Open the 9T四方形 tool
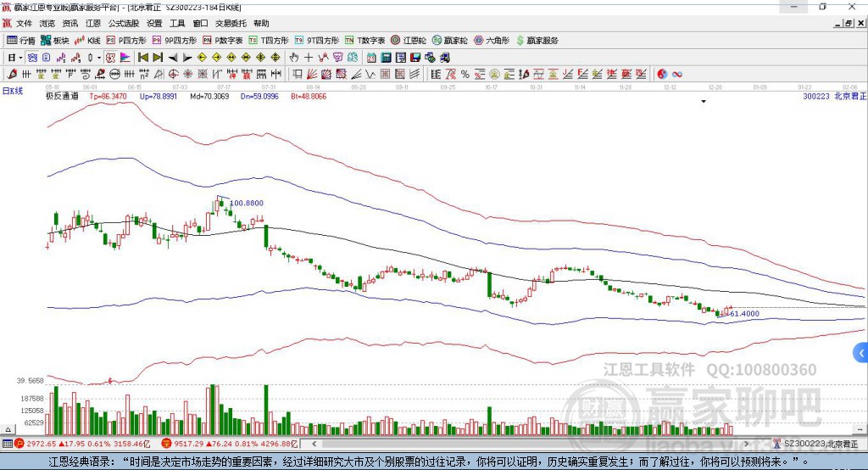Screen dimensions: 868x470 point(317,41)
